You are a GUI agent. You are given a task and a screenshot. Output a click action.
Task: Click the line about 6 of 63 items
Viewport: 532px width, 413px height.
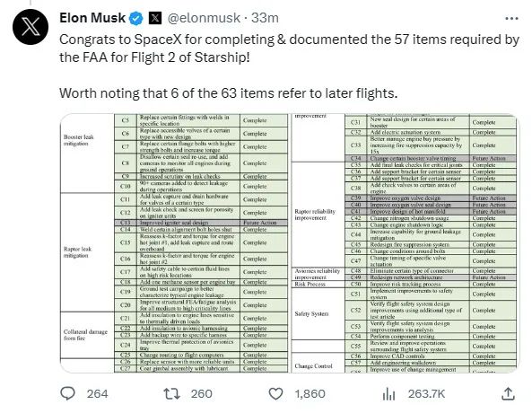[x=229, y=93]
